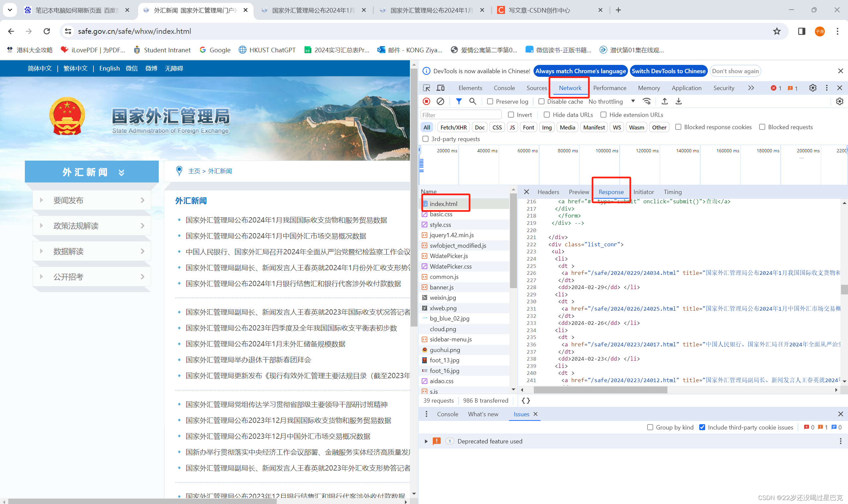Open the network request filter
This screenshot has height=504, width=848.
[459, 101]
